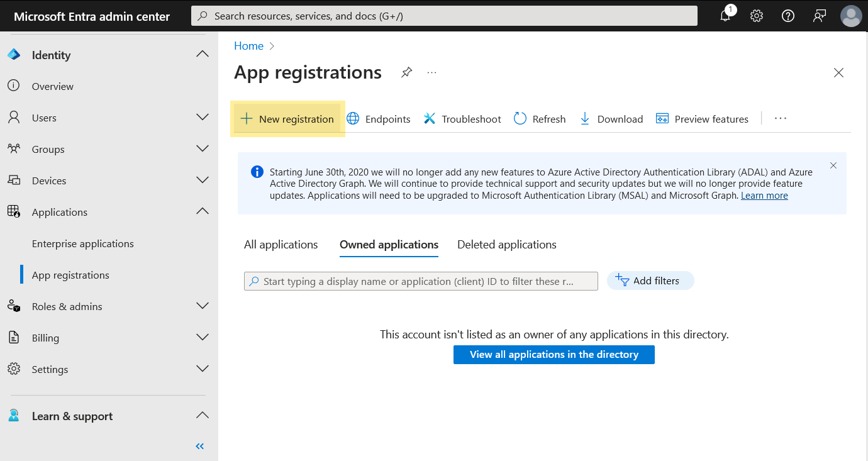Expand the Roles & admins chevron
Image resolution: width=868 pixels, height=461 pixels.
[203, 306]
